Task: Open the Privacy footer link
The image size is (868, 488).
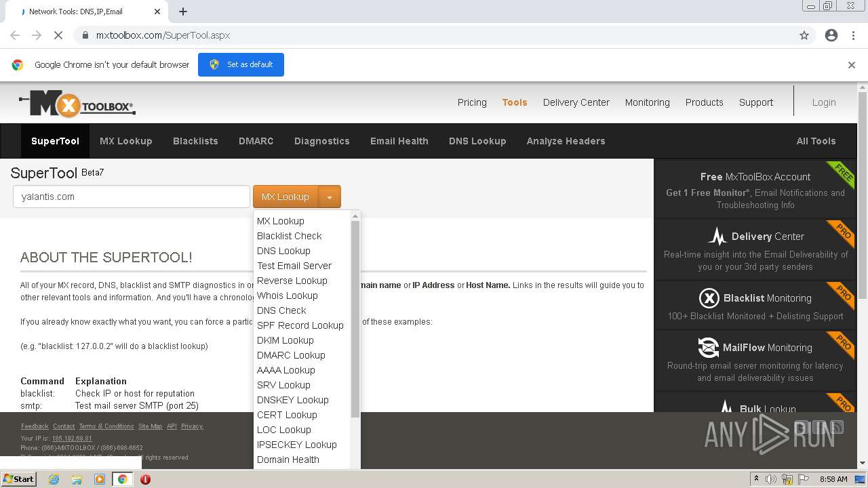Action: pyautogui.click(x=192, y=426)
